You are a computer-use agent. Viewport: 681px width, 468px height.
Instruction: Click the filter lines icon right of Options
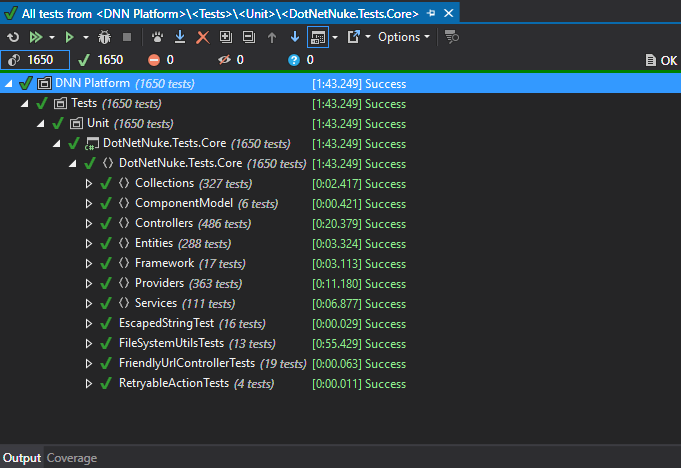(452, 37)
